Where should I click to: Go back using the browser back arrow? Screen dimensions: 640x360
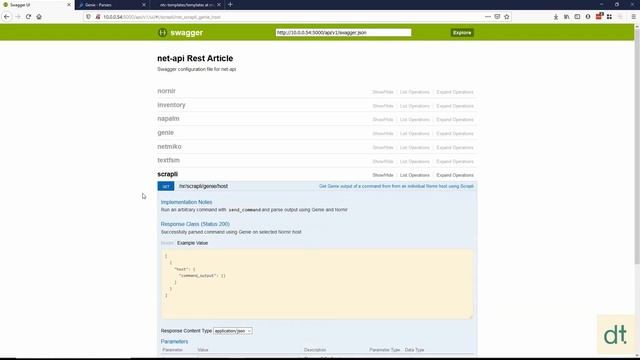(7, 17)
